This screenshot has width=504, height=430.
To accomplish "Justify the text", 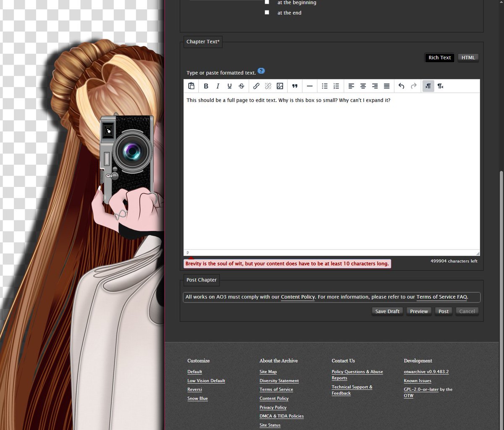I will pos(386,86).
